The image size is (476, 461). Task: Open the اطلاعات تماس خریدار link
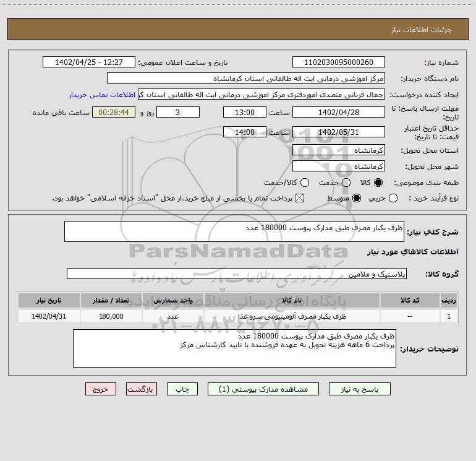[102, 95]
